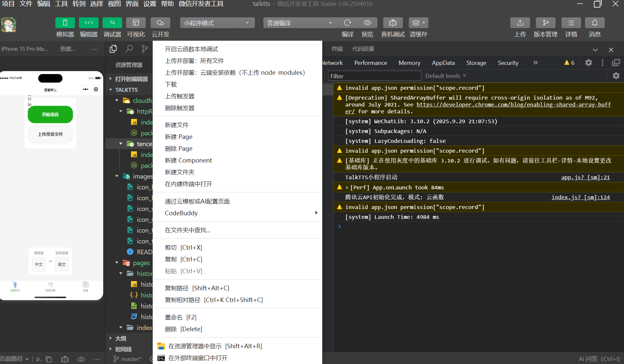Toggle the Debugger panel button
The image size is (624, 364).
[112, 23]
